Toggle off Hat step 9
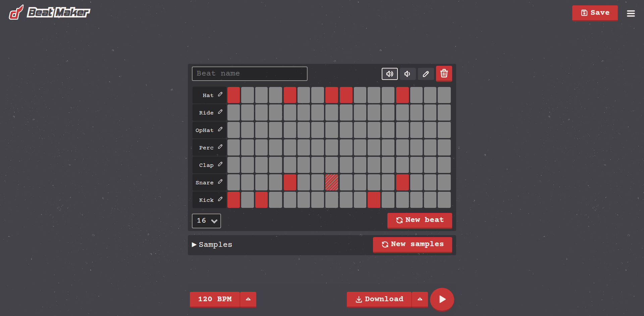Image resolution: width=644 pixels, height=316 pixels. 346,95
